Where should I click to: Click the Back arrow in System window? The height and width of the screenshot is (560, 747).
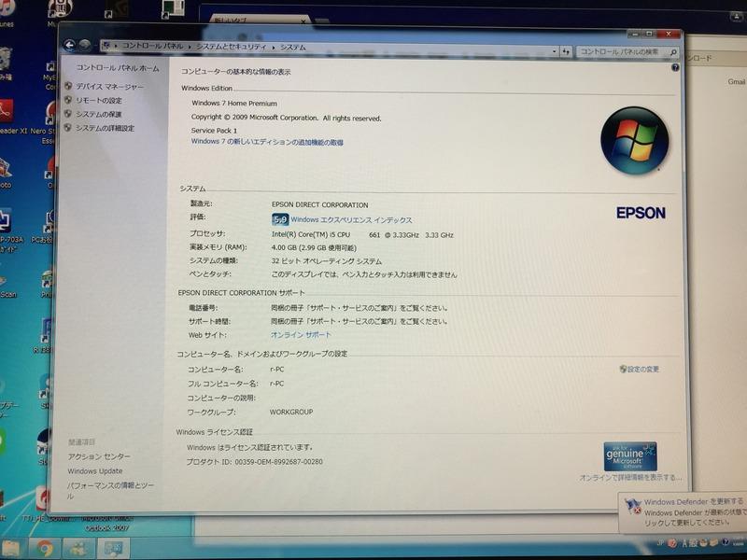[69, 45]
